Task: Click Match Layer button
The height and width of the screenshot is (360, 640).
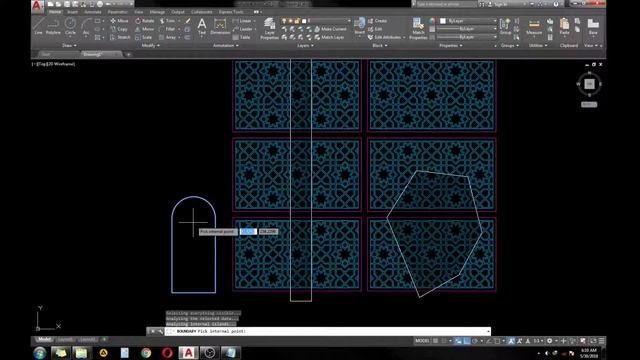Action: coord(329,37)
